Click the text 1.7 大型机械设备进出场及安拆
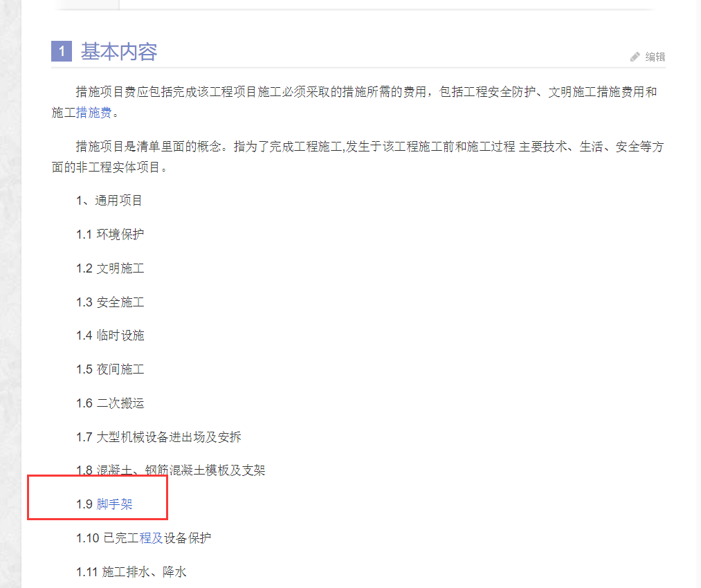Screen dimensions: 701x588 click(x=158, y=437)
